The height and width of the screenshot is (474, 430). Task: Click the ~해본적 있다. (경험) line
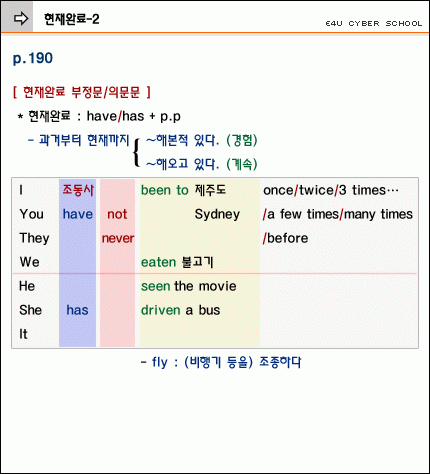coord(202,140)
